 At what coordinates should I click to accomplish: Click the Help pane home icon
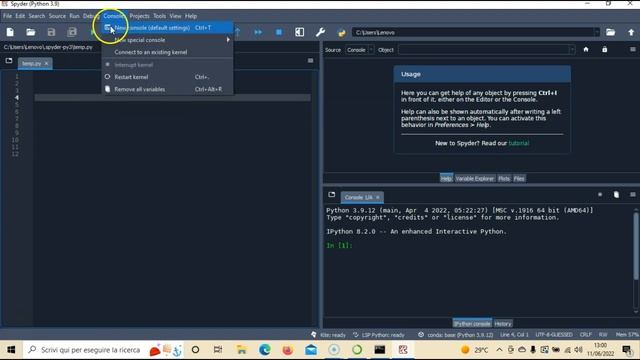click(x=586, y=50)
